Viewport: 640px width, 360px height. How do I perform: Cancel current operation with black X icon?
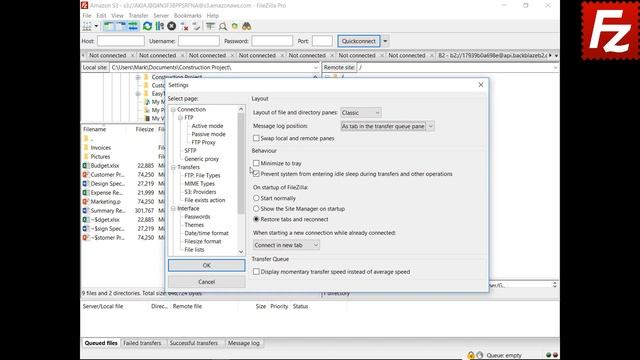pos(172,27)
